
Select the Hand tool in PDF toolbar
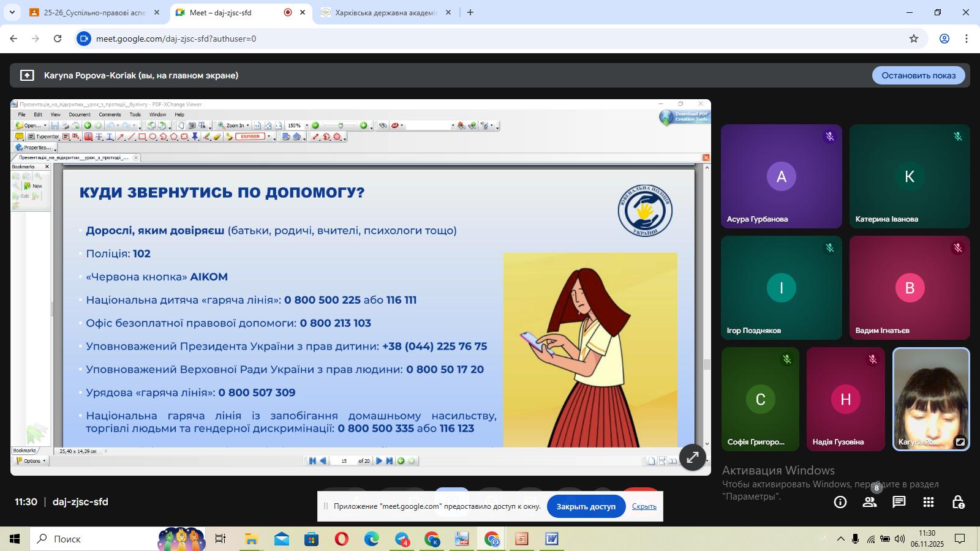(x=182, y=126)
